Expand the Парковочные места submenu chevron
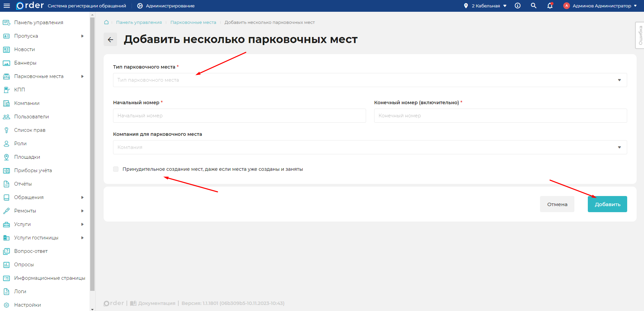This screenshot has height=311, width=644. [82, 76]
